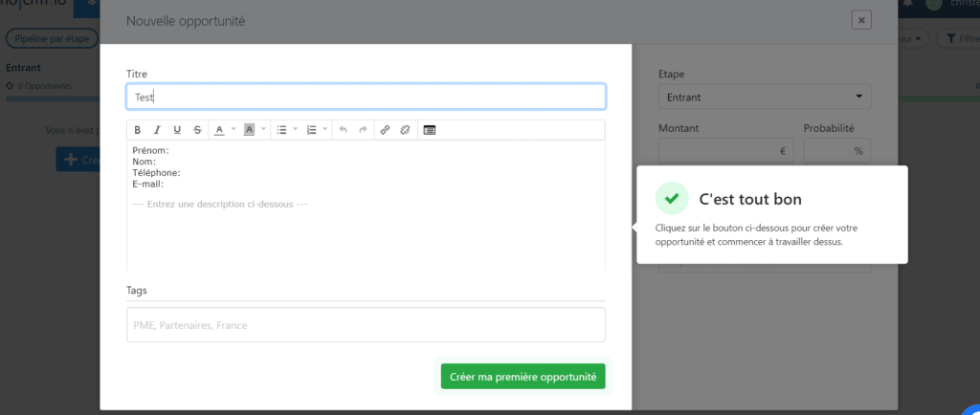Click Créer ma première opportunité button
This screenshot has width=980, height=415.
pos(523,377)
